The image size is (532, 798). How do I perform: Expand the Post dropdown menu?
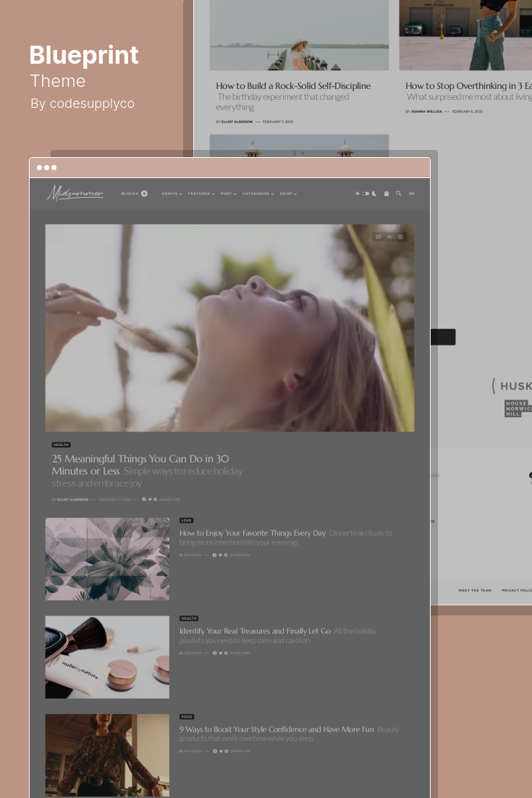[229, 193]
